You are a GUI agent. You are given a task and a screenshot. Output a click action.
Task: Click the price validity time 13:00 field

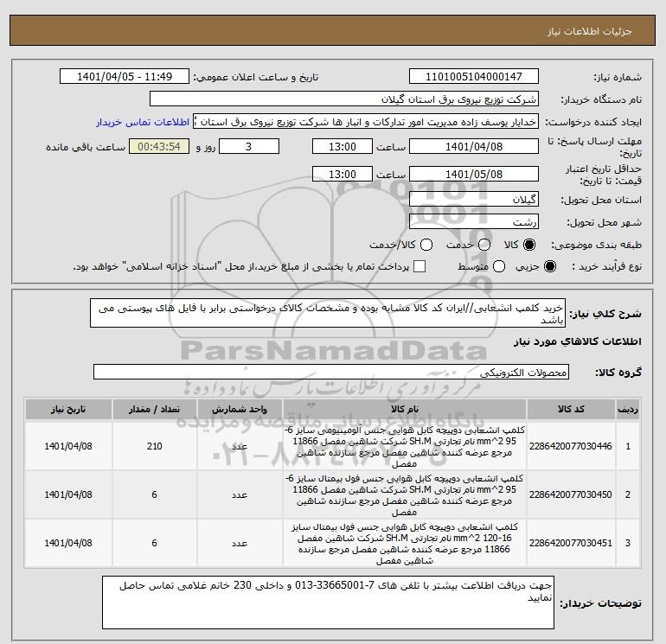click(343, 175)
